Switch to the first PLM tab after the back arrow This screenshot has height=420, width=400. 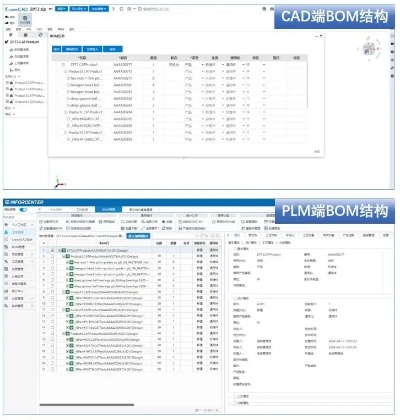(56, 209)
